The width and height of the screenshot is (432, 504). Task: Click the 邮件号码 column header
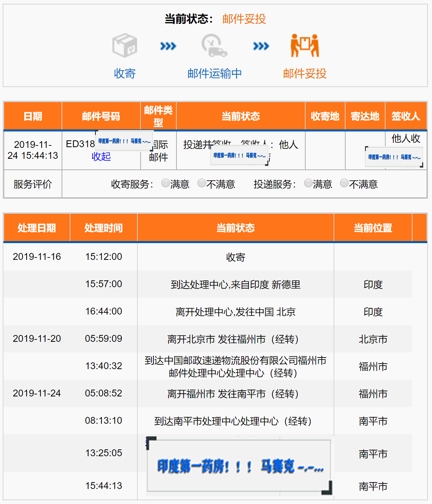(x=101, y=116)
